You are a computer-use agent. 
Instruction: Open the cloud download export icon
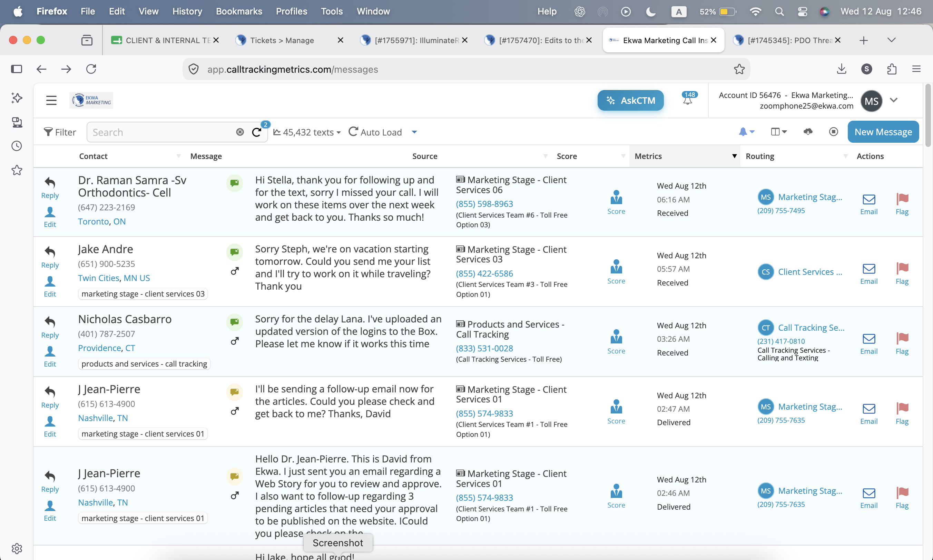pyautogui.click(x=808, y=132)
